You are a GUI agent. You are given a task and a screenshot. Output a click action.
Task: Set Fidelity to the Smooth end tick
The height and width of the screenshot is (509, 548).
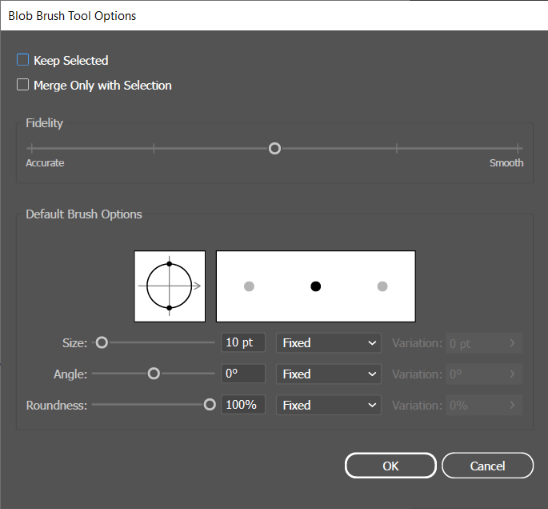click(x=518, y=148)
